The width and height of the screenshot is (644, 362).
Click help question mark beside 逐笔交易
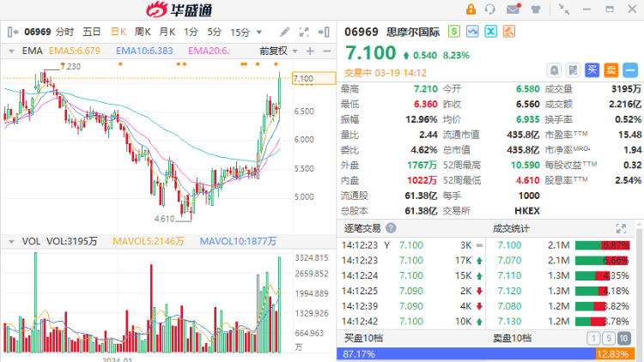[x=391, y=228]
